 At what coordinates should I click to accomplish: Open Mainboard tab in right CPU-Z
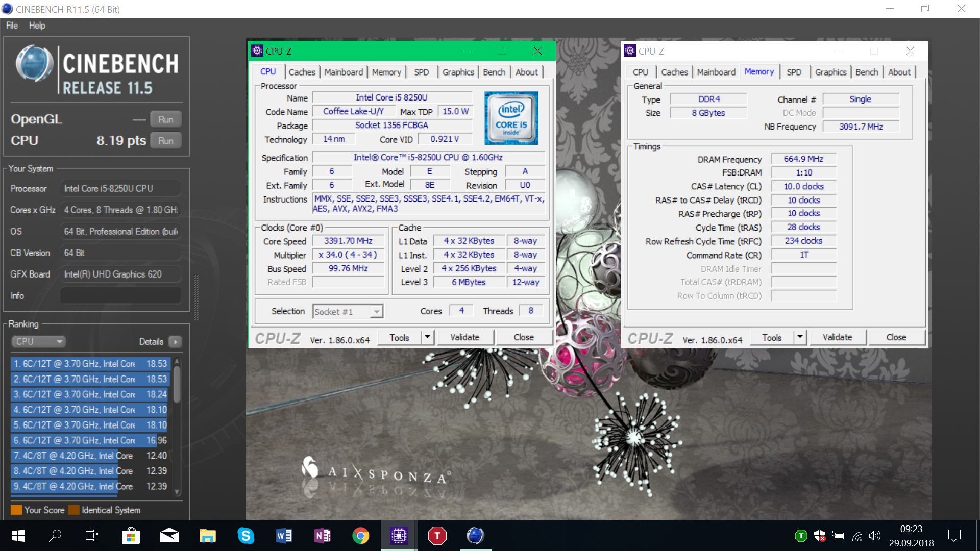coord(716,72)
